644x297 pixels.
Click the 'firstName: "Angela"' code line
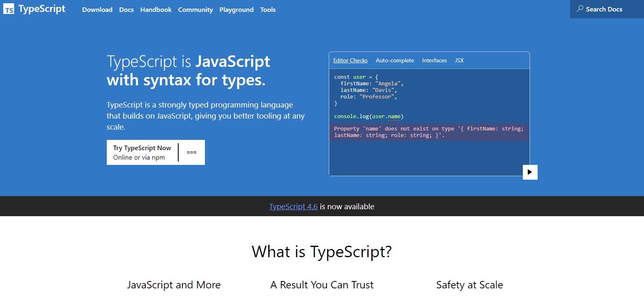[372, 83]
